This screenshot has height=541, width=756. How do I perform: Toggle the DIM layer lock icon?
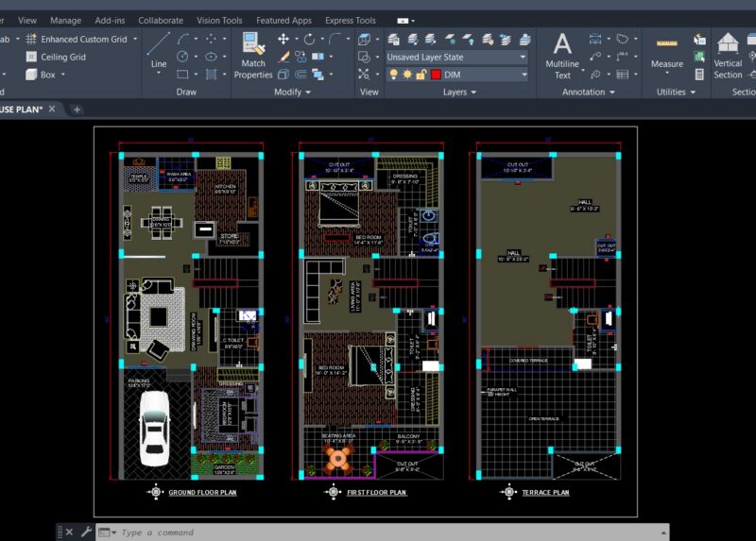pos(421,75)
